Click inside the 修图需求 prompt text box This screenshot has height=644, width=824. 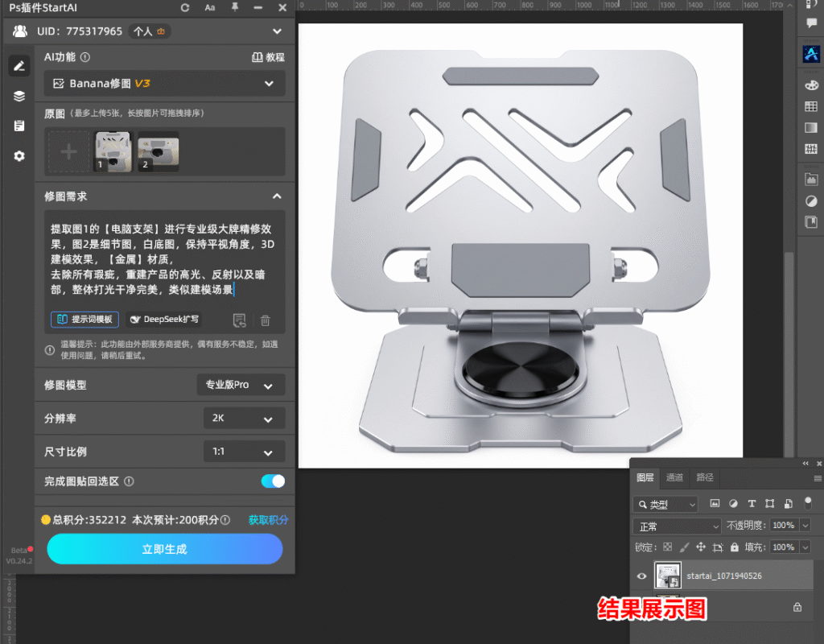(164, 259)
